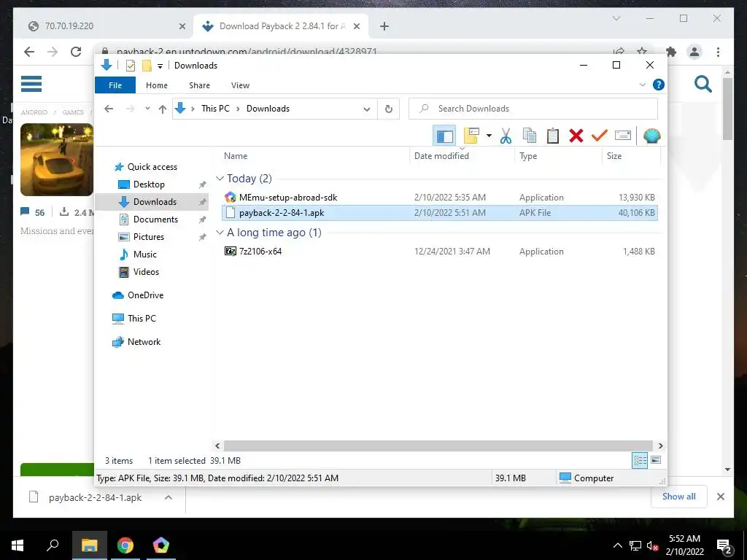Click the title bar Properties checkmark icon
The image size is (747, 560).
(x=130, y=66)
